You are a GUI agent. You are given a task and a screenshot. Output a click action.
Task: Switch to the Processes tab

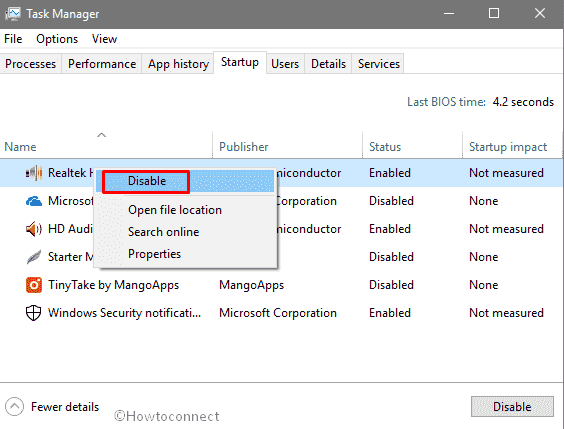click(x=31, y=64)
